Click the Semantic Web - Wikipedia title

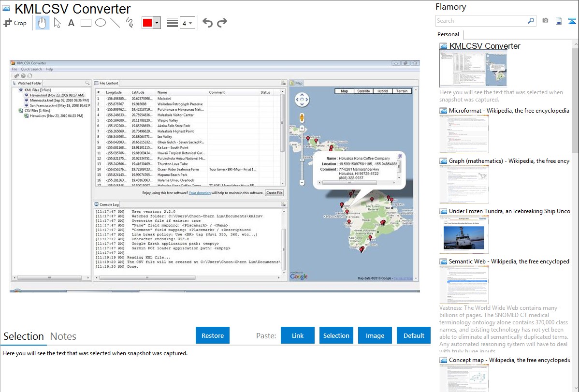coord(509,261)
